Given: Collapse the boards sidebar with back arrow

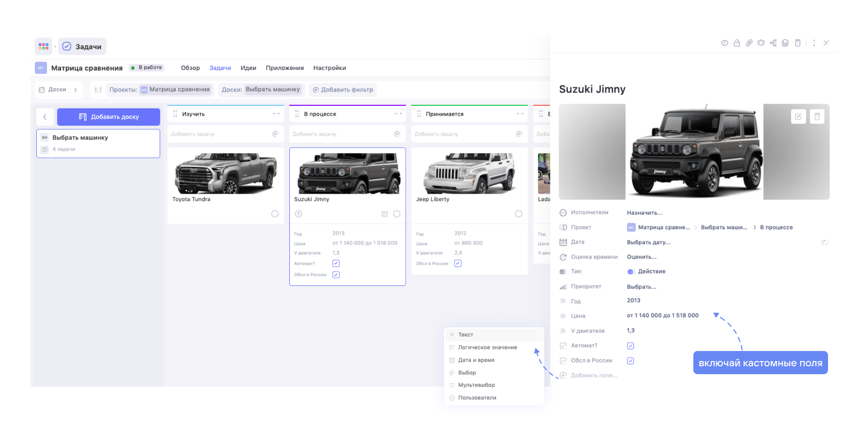Looking at the screenshot, I should click(x=45, y=117).
